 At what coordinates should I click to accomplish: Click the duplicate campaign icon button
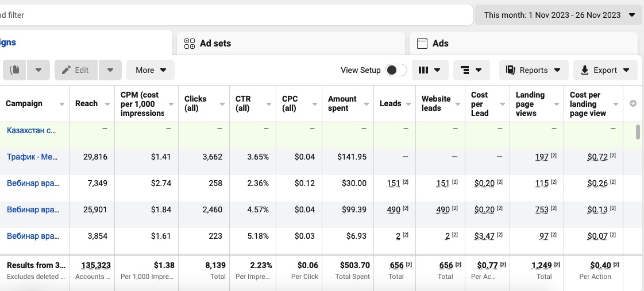tap(15, 70)
